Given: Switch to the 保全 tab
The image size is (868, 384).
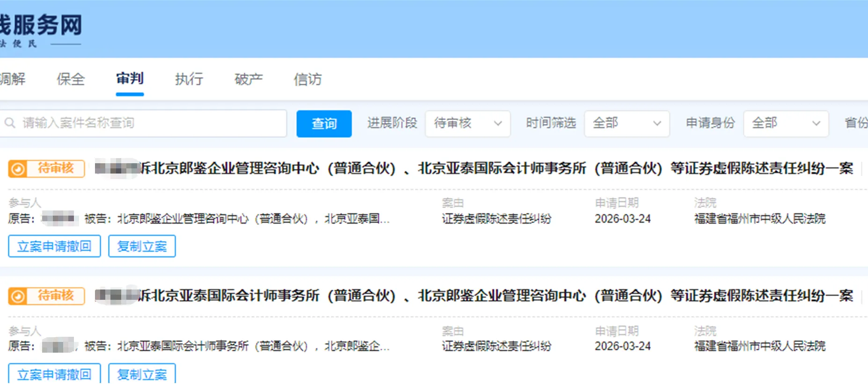Looking at the screenshot, I should point(71,79).
